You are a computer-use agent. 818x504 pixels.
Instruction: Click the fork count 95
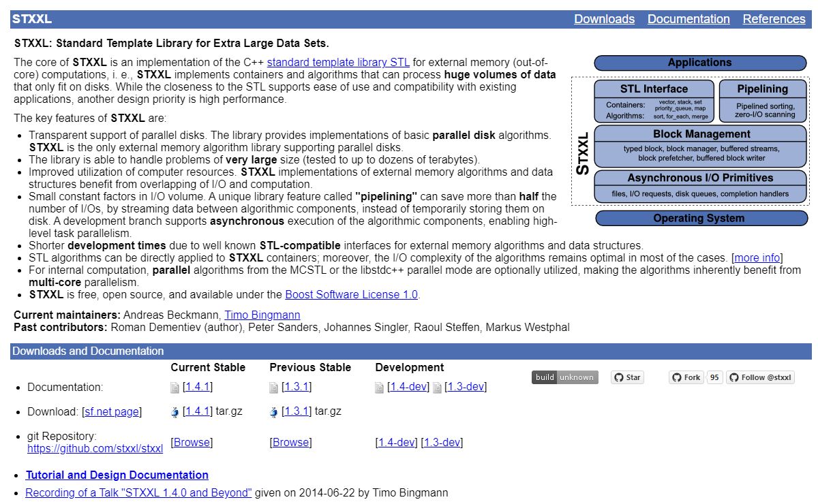[714, 377]
